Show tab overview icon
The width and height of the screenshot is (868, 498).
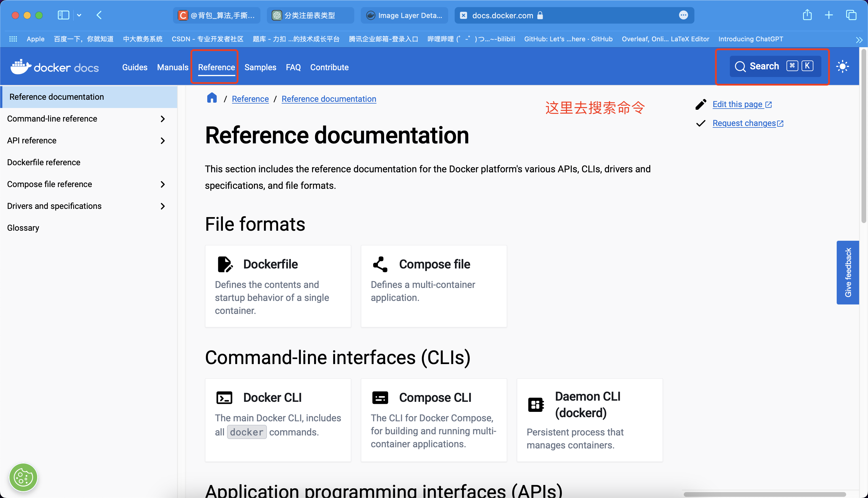851,15
